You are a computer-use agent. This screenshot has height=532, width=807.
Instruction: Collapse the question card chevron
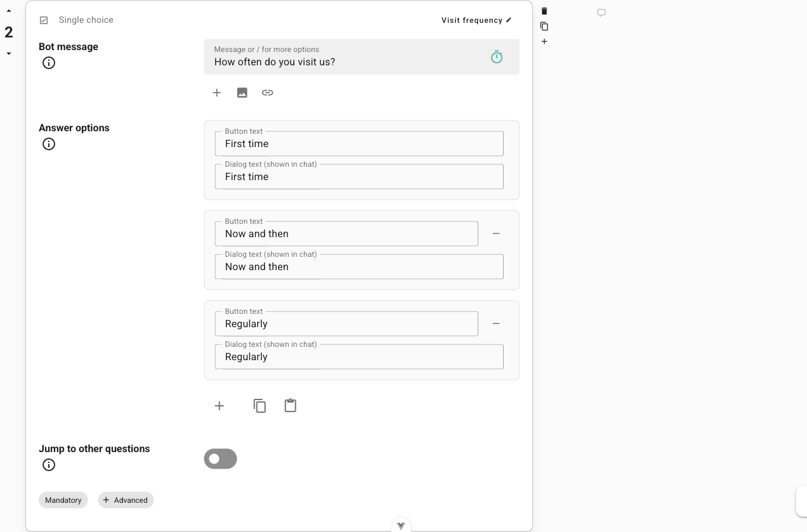point(401,526)
